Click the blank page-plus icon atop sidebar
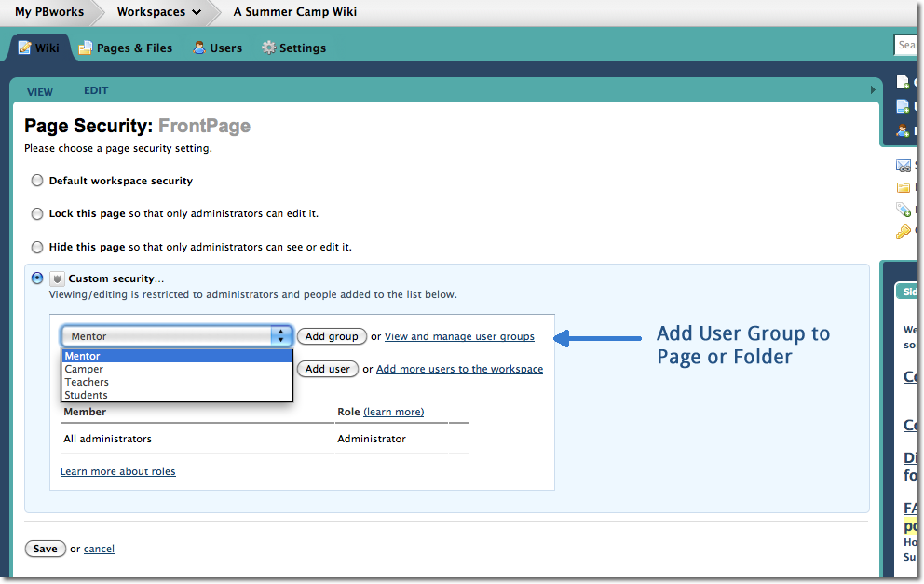Screen dimensions: 924x584 (903, 83)
